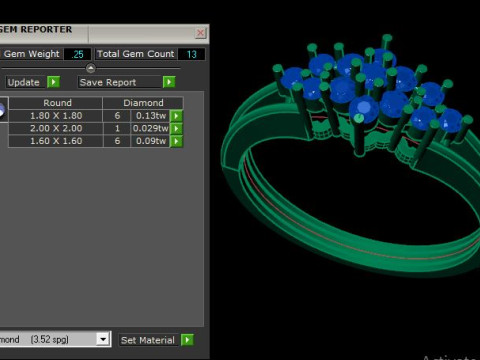Click the Gem Weight label
The image size is (480, 360).
(31, 54)
